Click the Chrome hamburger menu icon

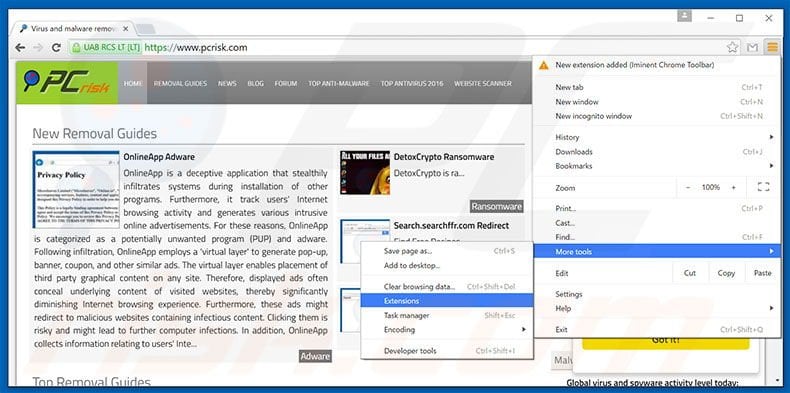772,48
